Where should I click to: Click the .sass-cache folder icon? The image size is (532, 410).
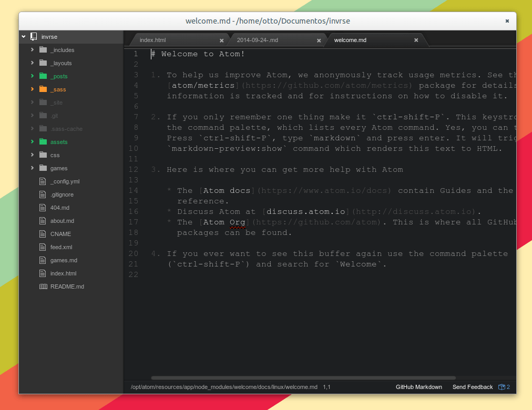pos(43,129)
